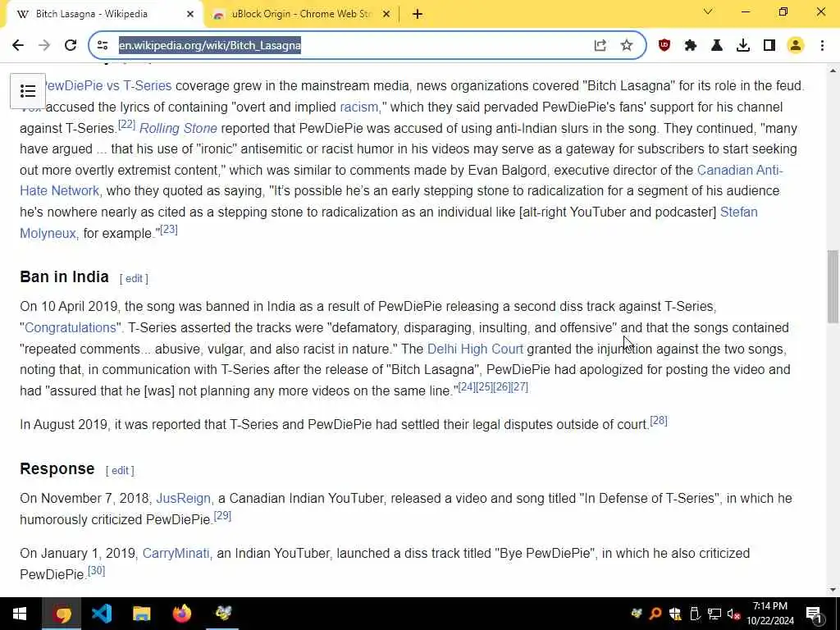840x630 pixels.
Task: Open the Windows Start menu
Action: click(x=20, y=614)
